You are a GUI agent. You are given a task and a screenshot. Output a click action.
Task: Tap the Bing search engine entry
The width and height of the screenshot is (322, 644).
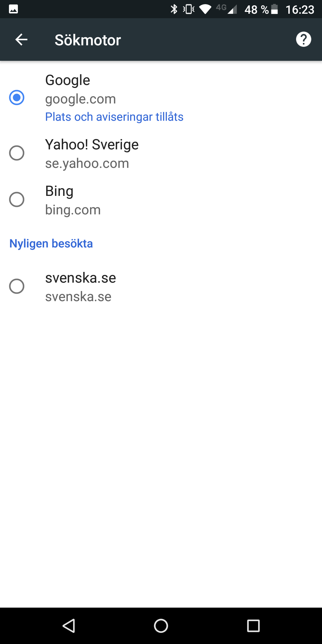click(59, 191)
